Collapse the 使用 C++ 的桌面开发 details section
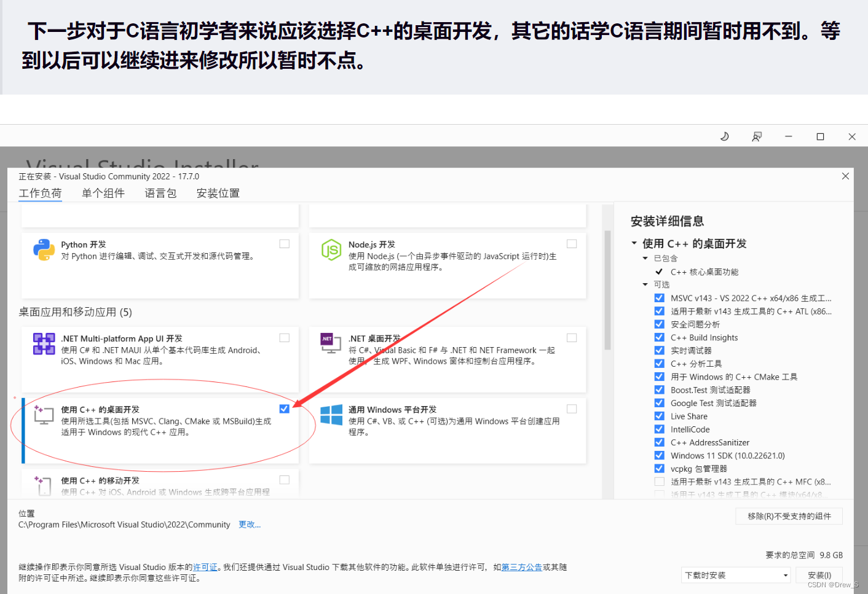Image resolution: width=868 pixels, height=594 pixels. click(634, 243)
